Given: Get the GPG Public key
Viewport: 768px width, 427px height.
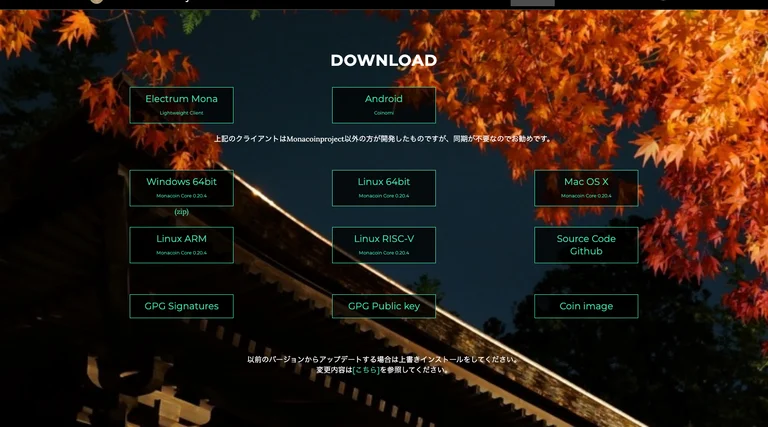Looking at the screenshot, I should point(384,306).
